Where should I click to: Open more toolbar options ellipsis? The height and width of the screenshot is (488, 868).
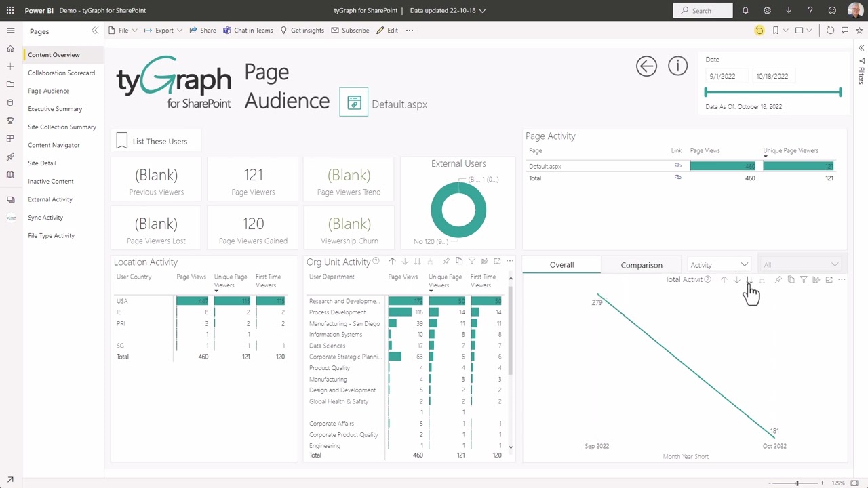pyautogui.click(x=410, y=30)
